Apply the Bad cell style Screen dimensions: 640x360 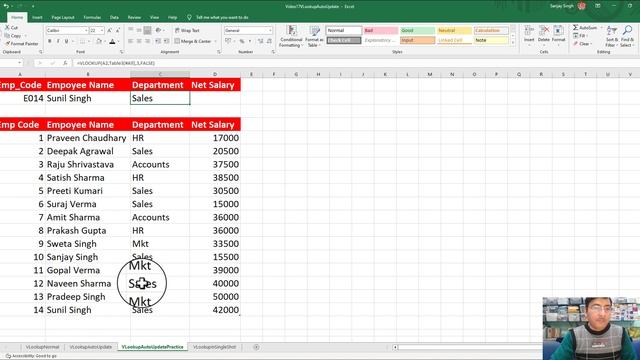pyautogui.click(x=380, y=31)
